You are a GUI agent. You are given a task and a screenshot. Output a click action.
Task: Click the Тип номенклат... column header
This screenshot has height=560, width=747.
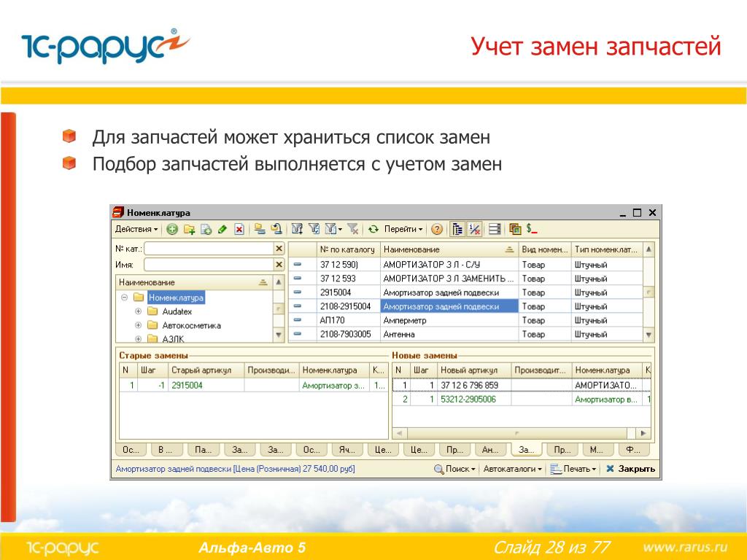(606, 249)
